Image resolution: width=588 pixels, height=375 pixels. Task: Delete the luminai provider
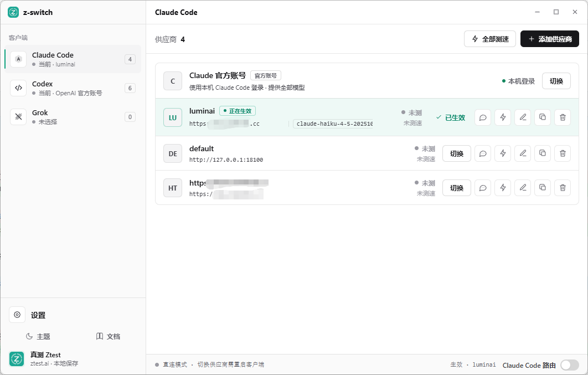(563, 117)
